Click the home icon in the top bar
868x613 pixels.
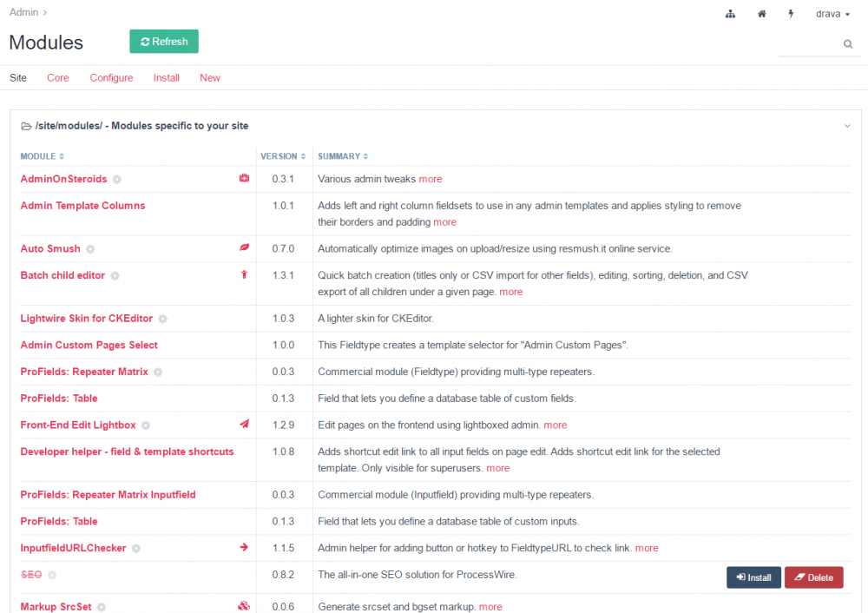pyautogui.click(x=761, y=13)
